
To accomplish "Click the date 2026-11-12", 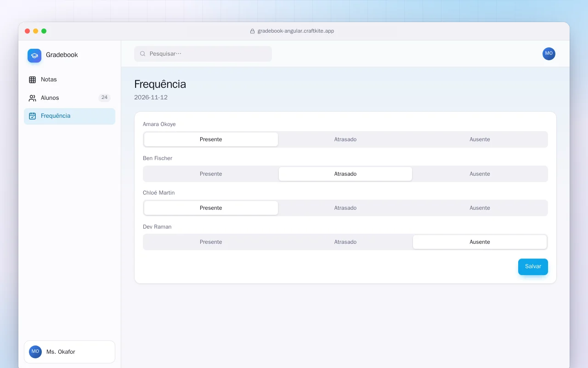I will point(151,98).
